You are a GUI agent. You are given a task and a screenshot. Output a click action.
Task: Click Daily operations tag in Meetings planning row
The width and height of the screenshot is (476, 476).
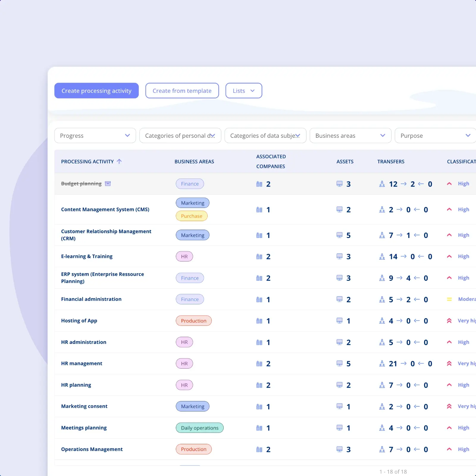point(200,428)
